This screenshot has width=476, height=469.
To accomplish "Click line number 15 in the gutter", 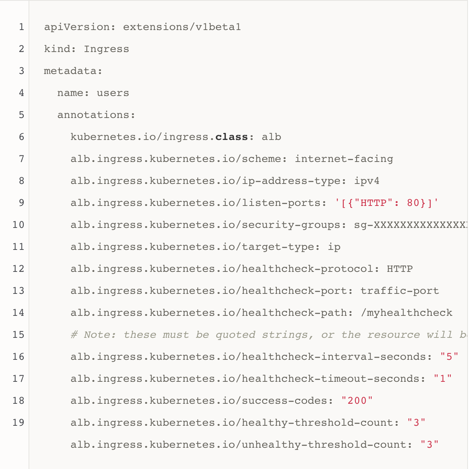I will click(x=18, y=335).
